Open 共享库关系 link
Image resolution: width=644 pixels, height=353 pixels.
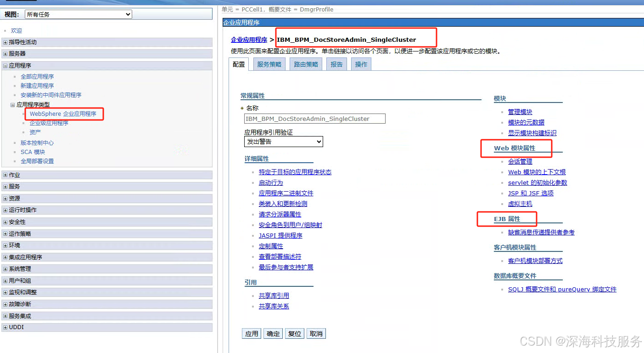(274, 307)
